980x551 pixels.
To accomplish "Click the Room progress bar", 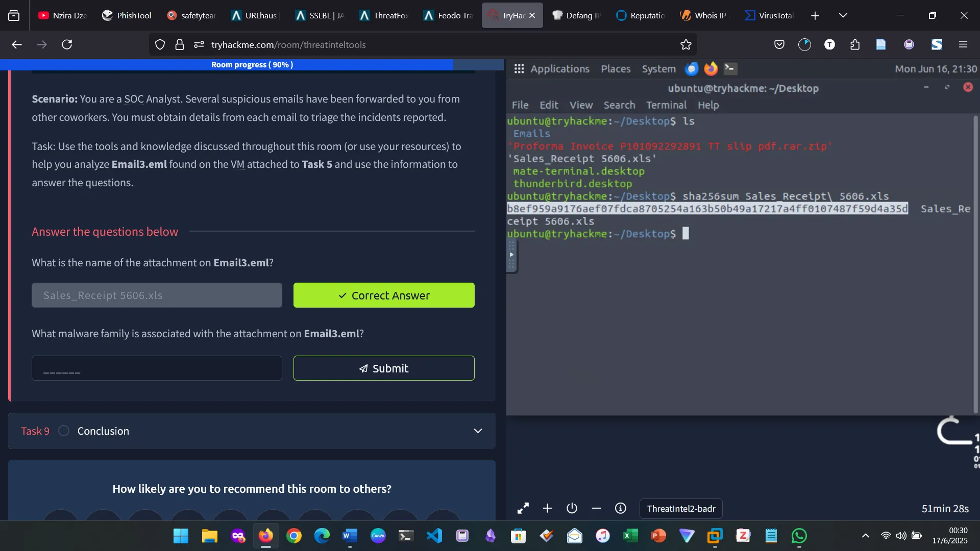I will 252,65.
